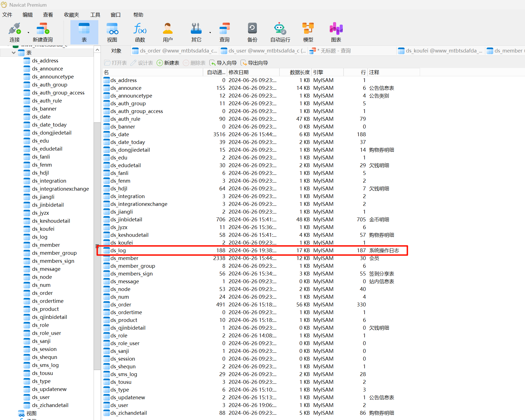Open the Charts (图表) tool
This screenshot has height=420, width=525.
(x=336, y=32)
